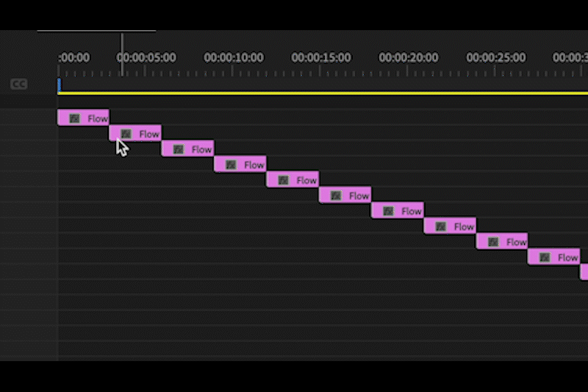The image size is (588, 392).
Task: Click the 00:00:15:00 timecode label
Action: [321, 57]
